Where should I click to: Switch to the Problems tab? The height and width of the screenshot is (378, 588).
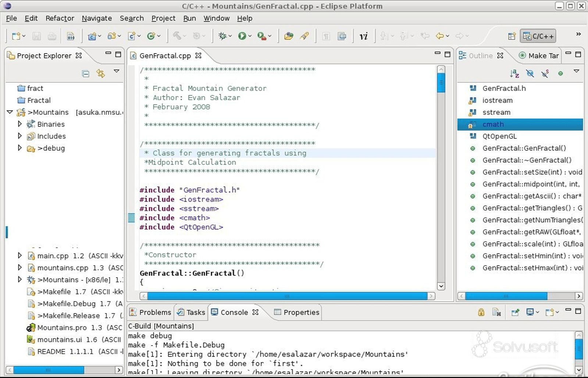click(x=150, y=312)
